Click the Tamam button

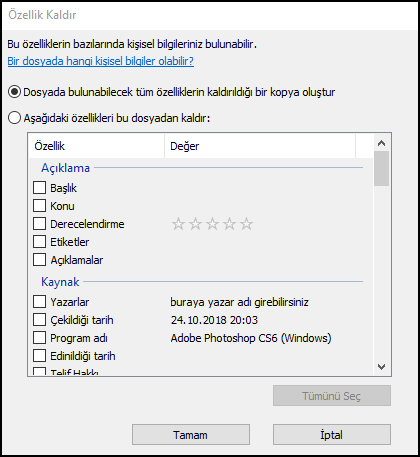click(191, 435)
